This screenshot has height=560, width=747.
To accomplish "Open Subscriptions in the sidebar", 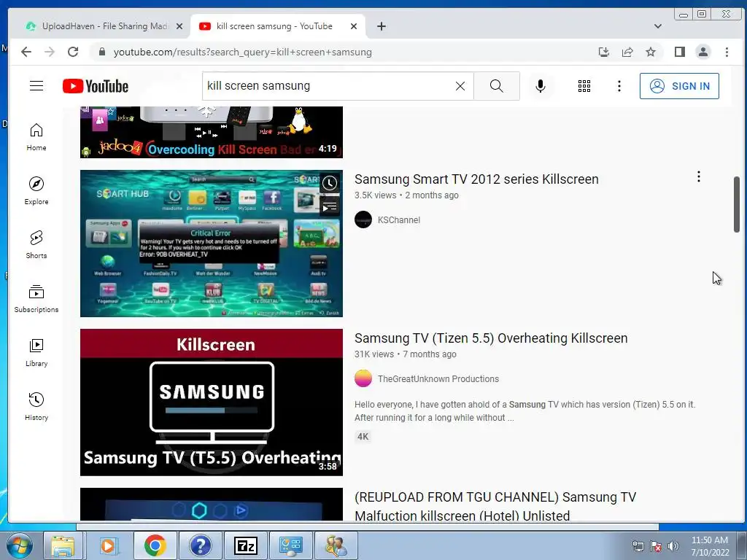I will coord(36,298).
